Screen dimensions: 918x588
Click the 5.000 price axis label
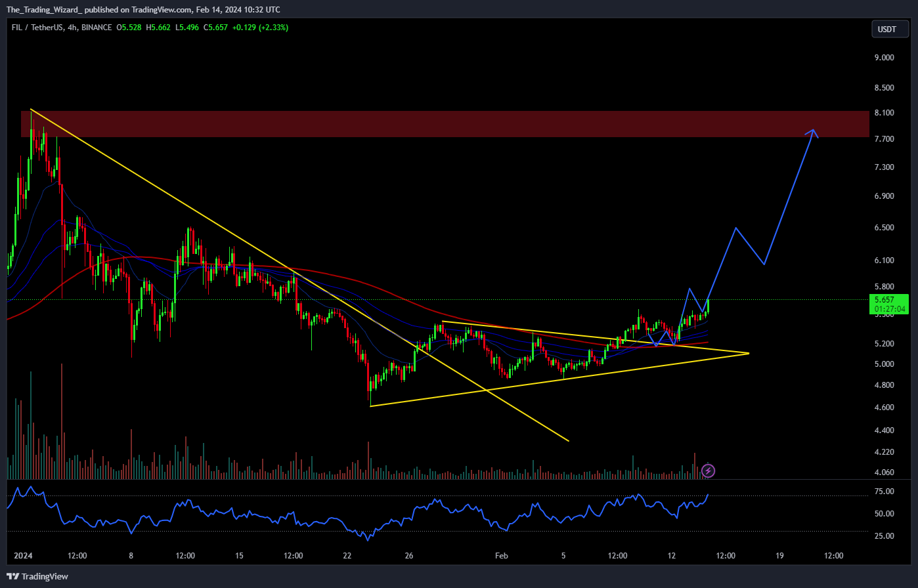tap(885, 364)
